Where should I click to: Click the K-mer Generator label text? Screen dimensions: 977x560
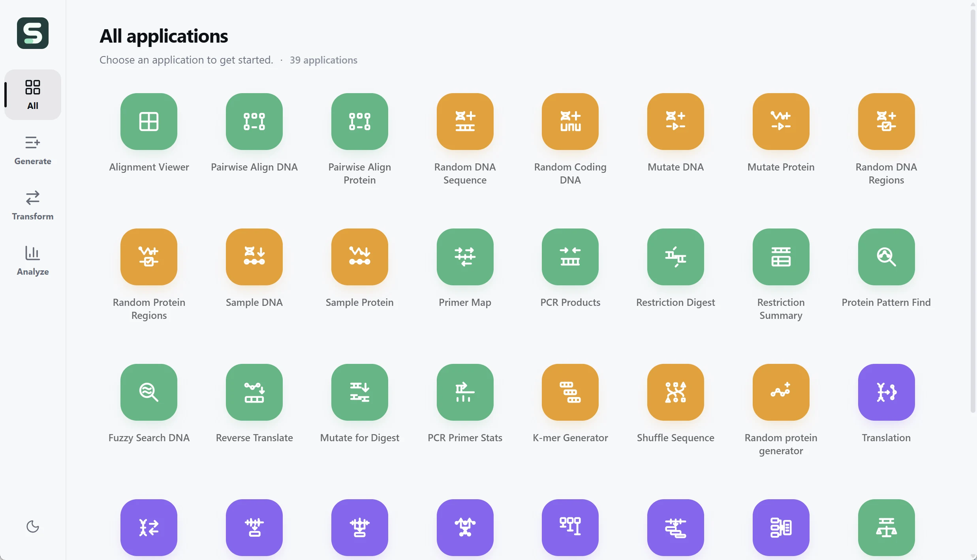point(570,438)
